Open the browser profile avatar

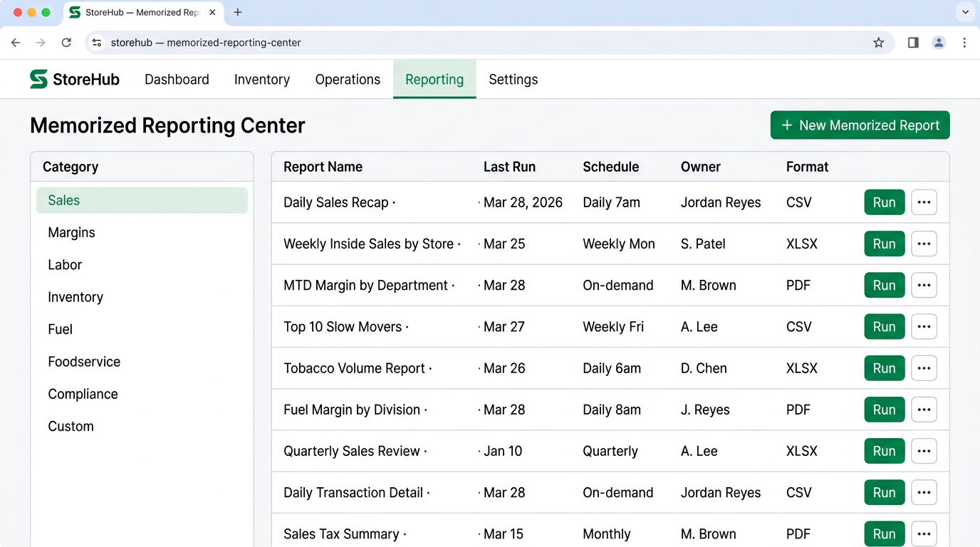click(939, 43)
